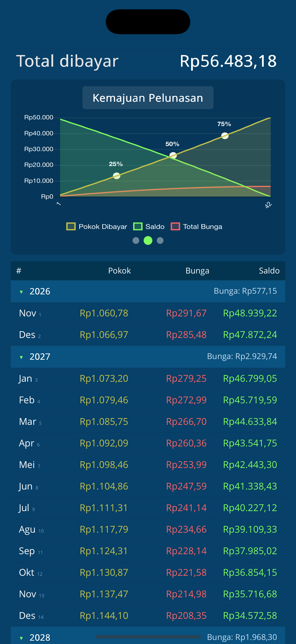Tap the Saldo column header
Viewport: 296px width, 644px height.
click(269, 271)
